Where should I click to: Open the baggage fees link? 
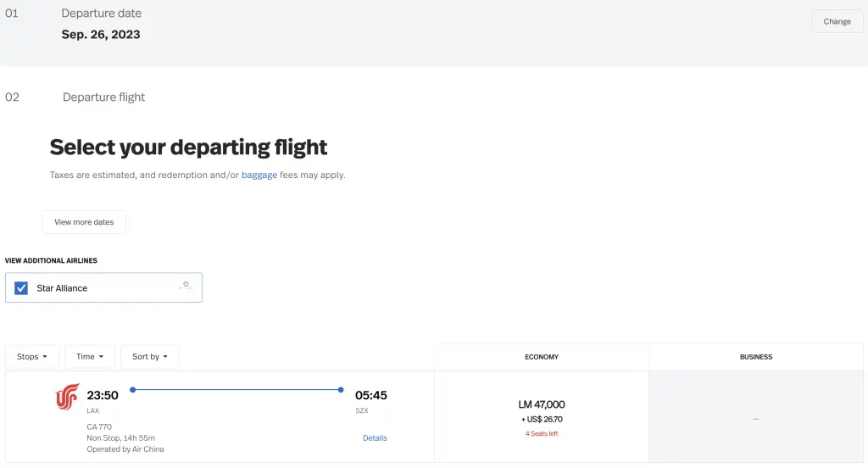point(259,175)
